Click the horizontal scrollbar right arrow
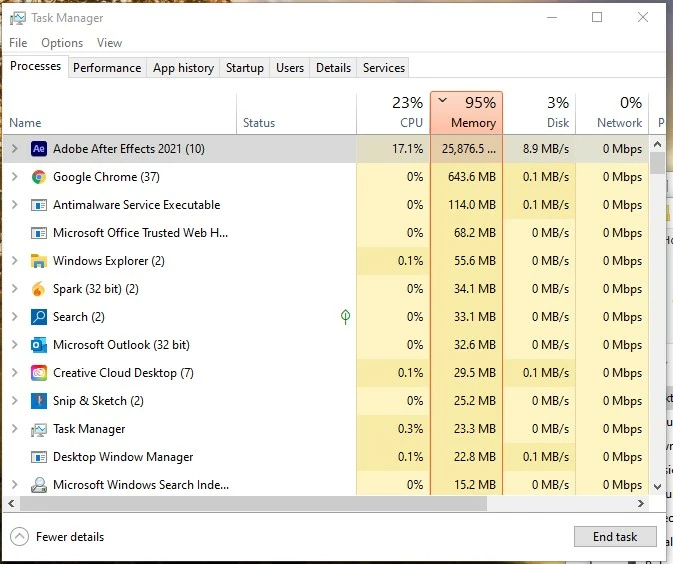This screenshot has width=673, height=564. 641,503
